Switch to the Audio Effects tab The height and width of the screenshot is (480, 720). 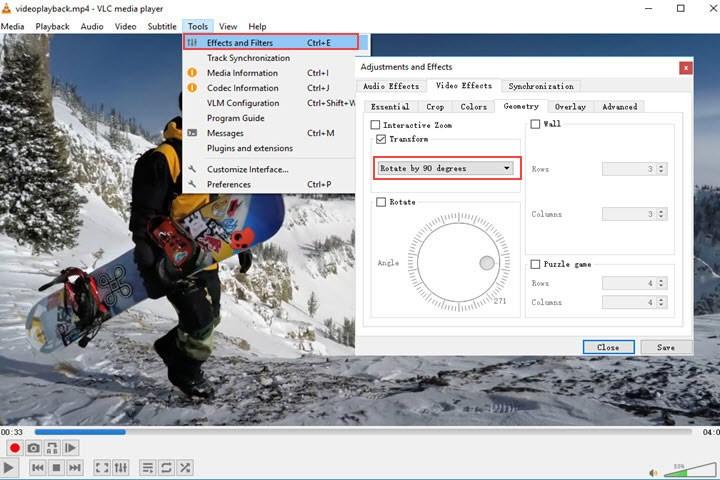[391, 86]
